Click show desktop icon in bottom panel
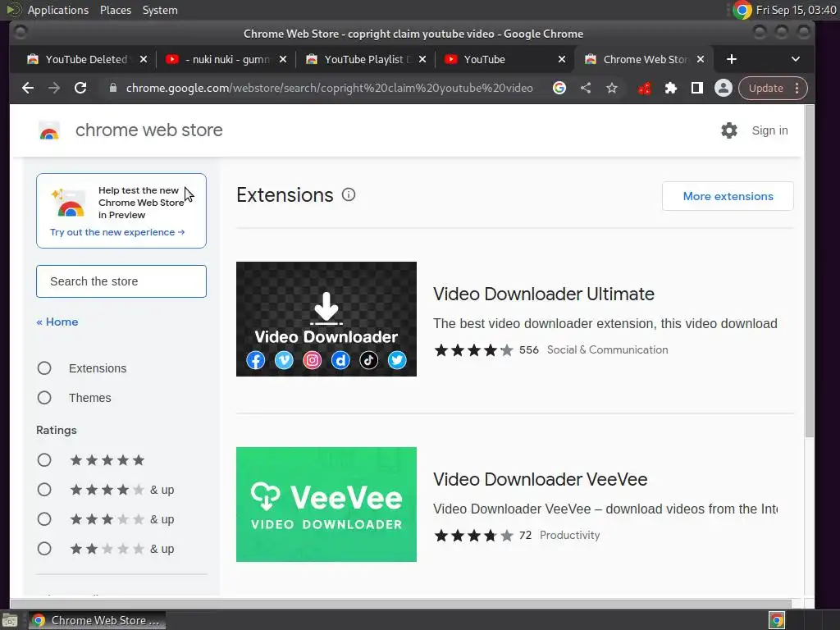The image size is (840, 630). point(10,621)
